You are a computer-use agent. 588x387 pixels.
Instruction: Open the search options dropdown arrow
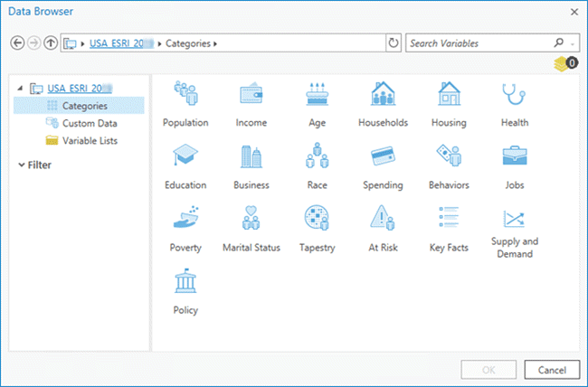574,43
